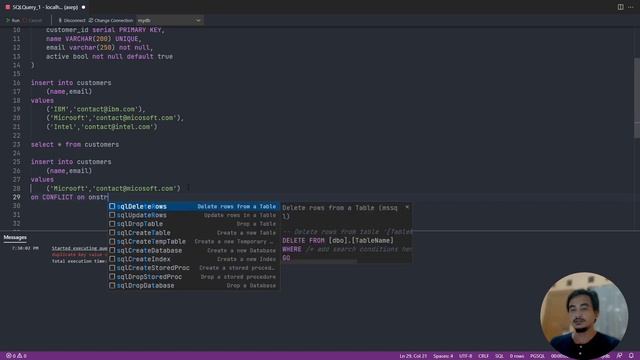The height and width of the screenshot is (360, 640).
Task: Choose sqlDeleteRows snippet suggestion
Action: point(194,207)
